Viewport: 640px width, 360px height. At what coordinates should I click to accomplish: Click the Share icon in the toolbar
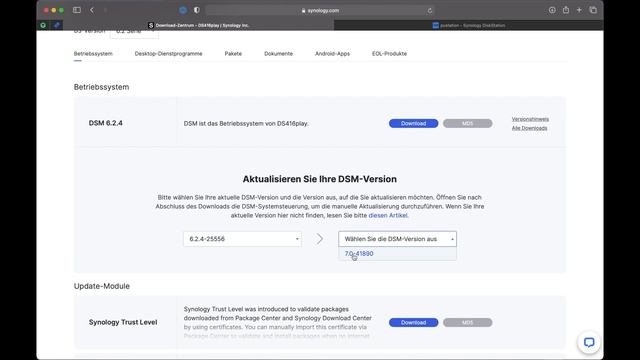click(x=566, y=10)
